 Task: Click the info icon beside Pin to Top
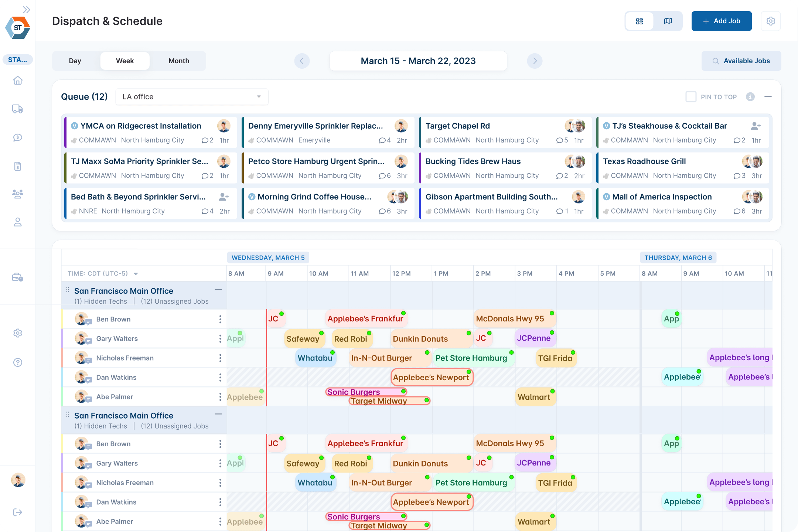click(x=750, y=97)
